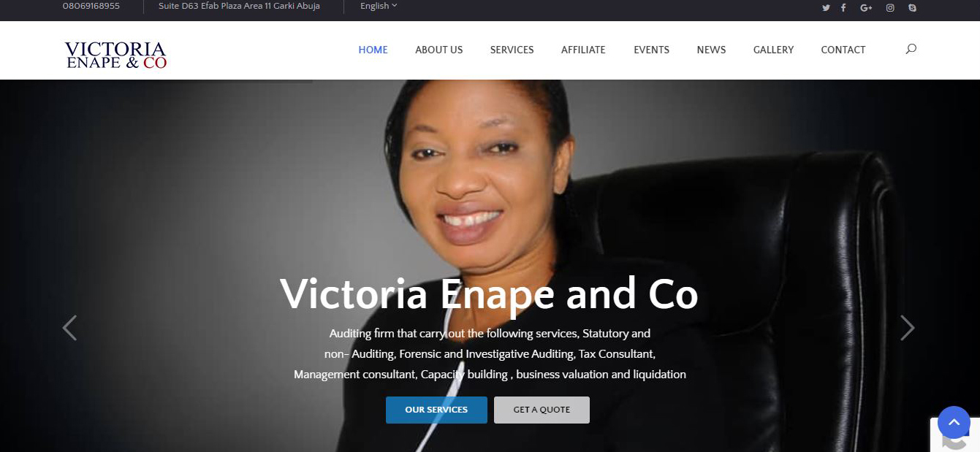Screen dimensions: 980x452
Task: Open the Events menu item
Action: pos(651,50)
